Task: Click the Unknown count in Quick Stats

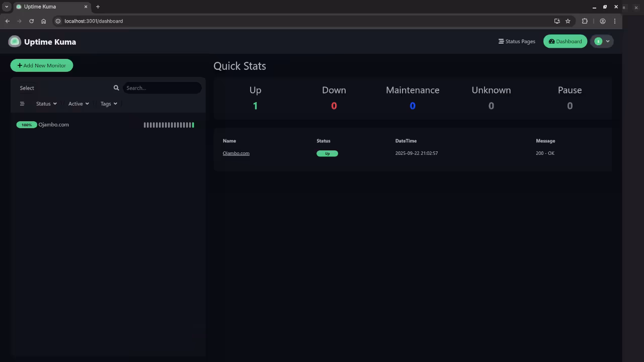Action: 491,106
